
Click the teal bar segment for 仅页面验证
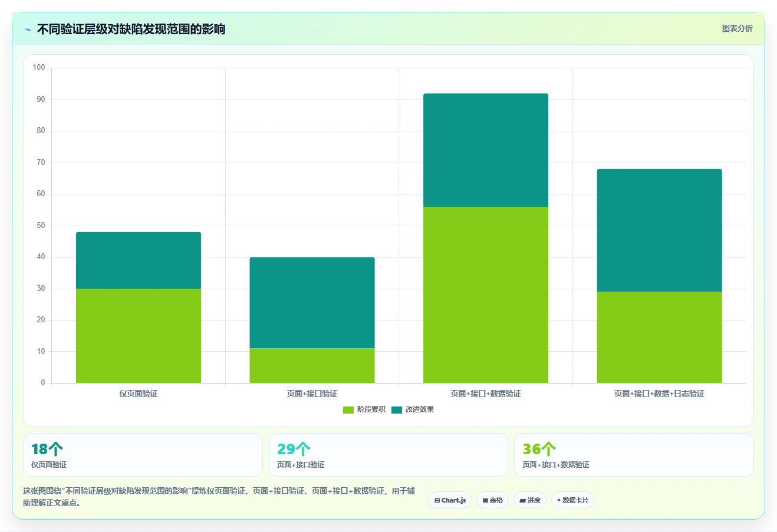tap(139, 260)
